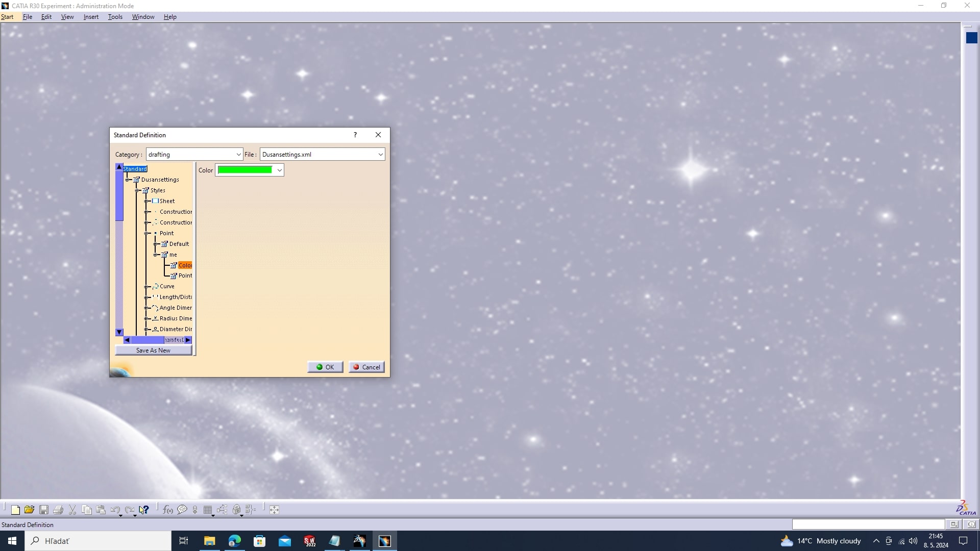
Task: Open the Start menu in menu bar
Action: (7, 17)
